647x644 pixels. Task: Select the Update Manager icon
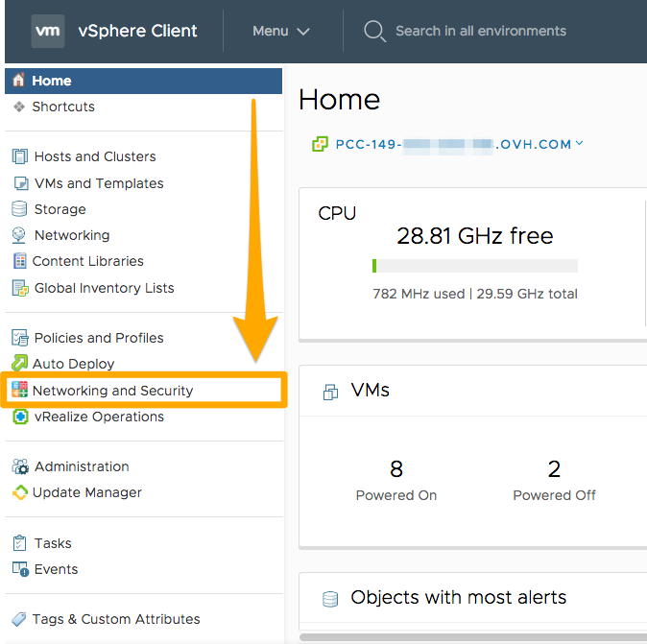tap(20, 492)
